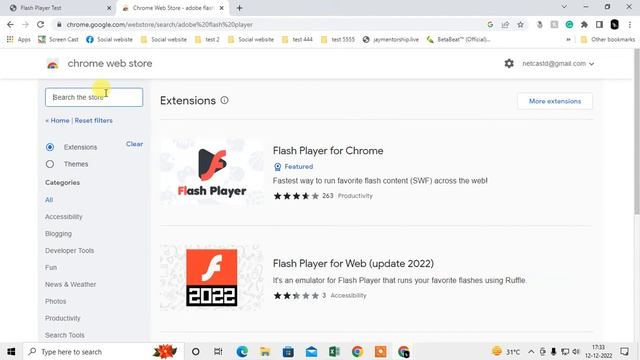Image resolution: width=640 pixels, height=360 pixels.
Task: Click the green Grammarly extension icon
Action: pyautogui.click(x=569, y=24)
